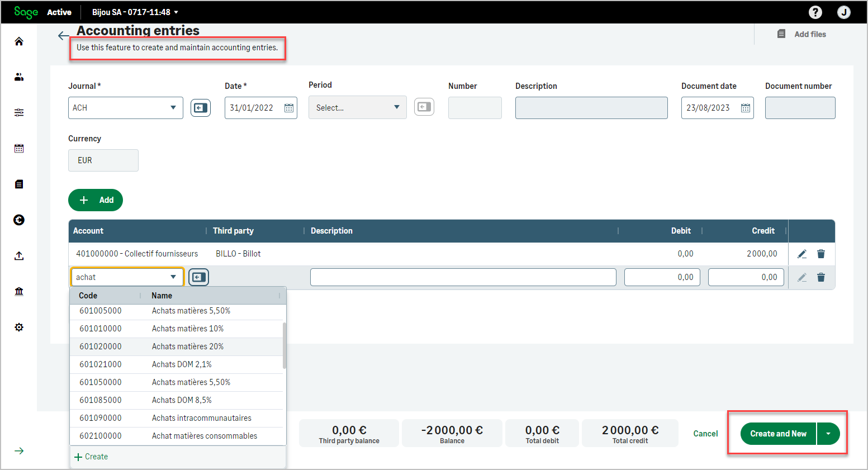Sort by Credit column header
The width and height of the screenshot is (868, 470).
(763, 231)
